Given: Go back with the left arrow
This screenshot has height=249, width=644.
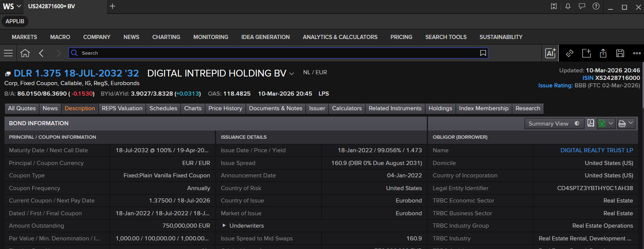Looking at the screenshot, I should tap(42, 53).
